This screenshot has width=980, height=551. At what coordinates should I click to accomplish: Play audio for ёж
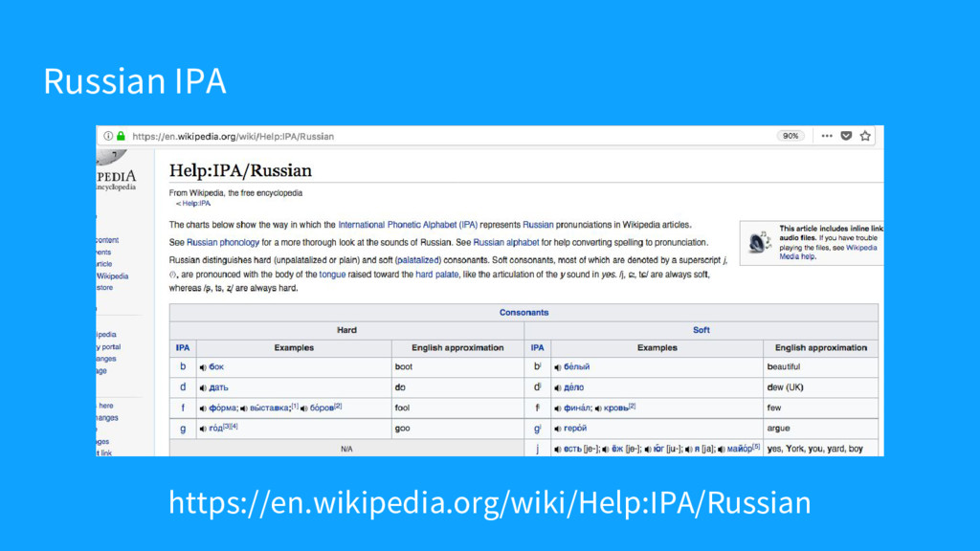pos(605,450)
